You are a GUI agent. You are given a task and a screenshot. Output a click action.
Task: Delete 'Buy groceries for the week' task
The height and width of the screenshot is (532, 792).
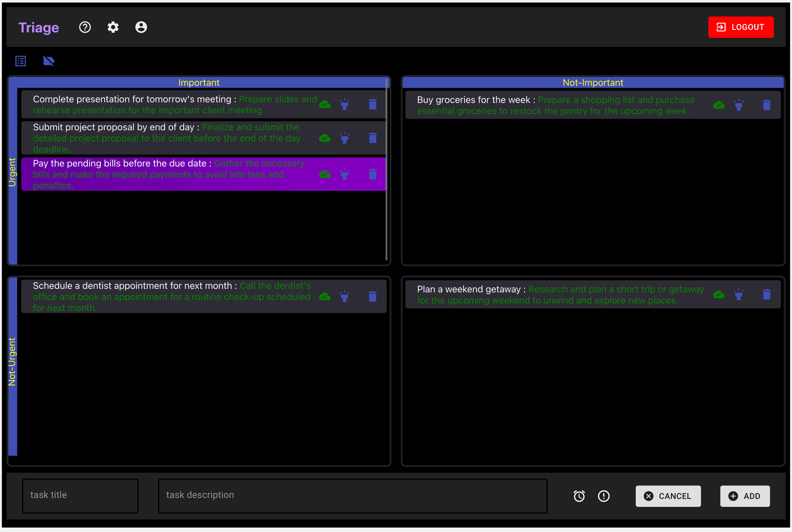pyautogui.click(x=767, y=105)
